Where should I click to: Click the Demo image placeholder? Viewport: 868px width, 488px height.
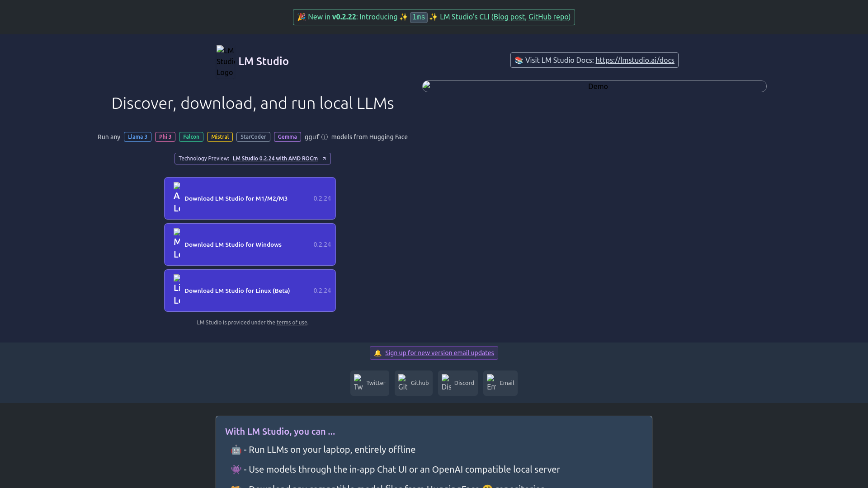click(x=594, y=86)
